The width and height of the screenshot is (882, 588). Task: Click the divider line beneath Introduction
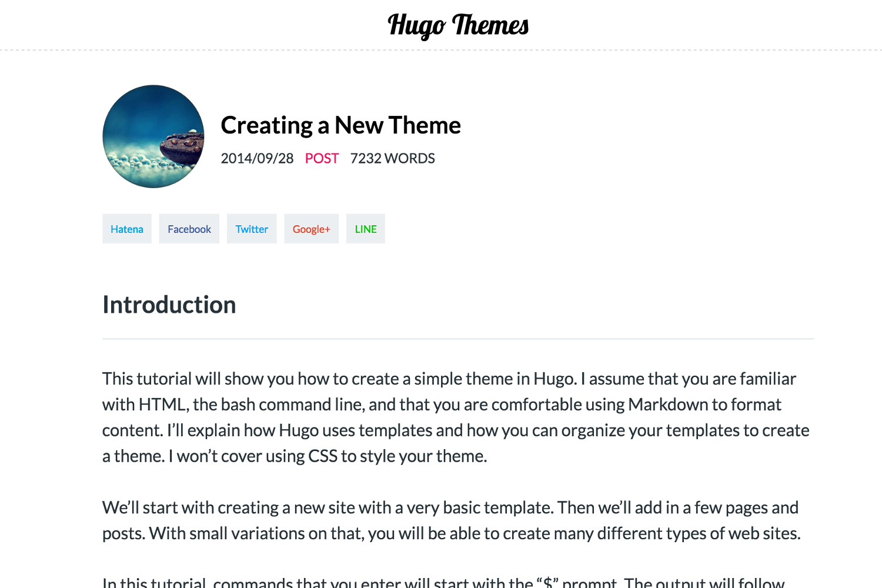(x=458, y=339)
